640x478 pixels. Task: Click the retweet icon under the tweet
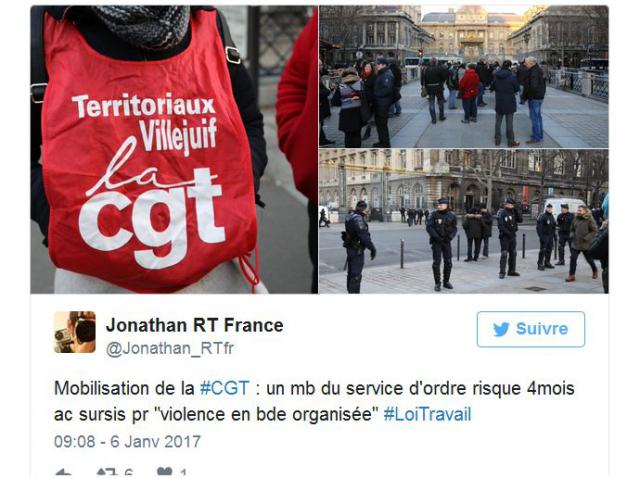coord(108,473)
